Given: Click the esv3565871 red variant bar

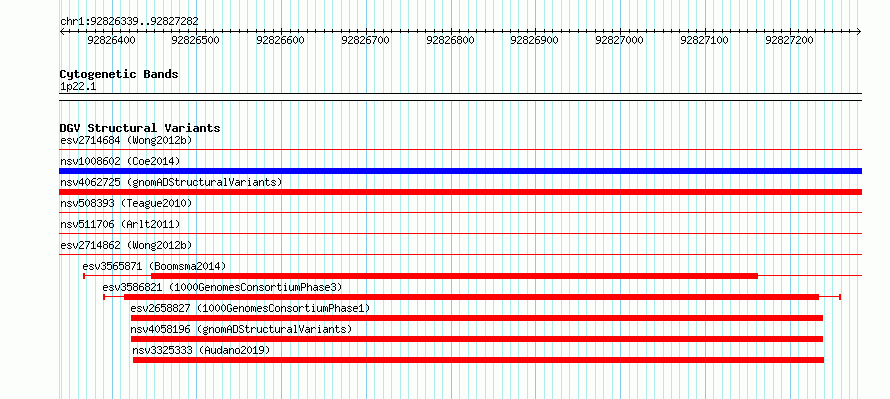Looking at the screenshot, I should (x=454, y=276).
